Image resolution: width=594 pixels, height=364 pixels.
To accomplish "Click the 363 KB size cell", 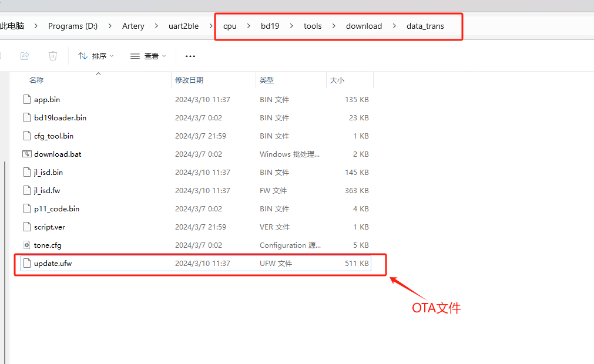I will (357, 191).
